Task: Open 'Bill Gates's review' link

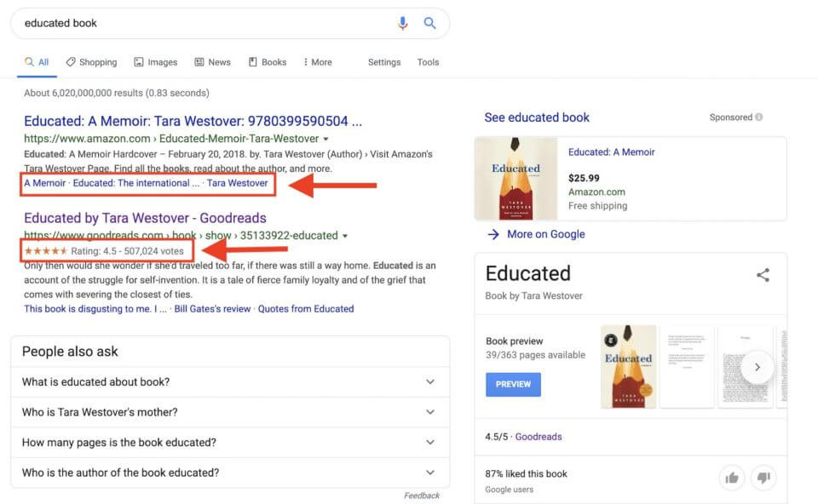Action: (212, 308)
